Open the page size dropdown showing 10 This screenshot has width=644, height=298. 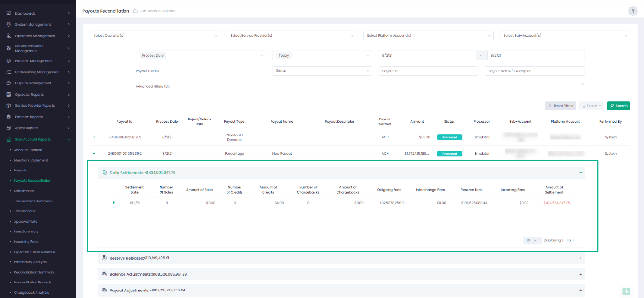tap(532, 240)
